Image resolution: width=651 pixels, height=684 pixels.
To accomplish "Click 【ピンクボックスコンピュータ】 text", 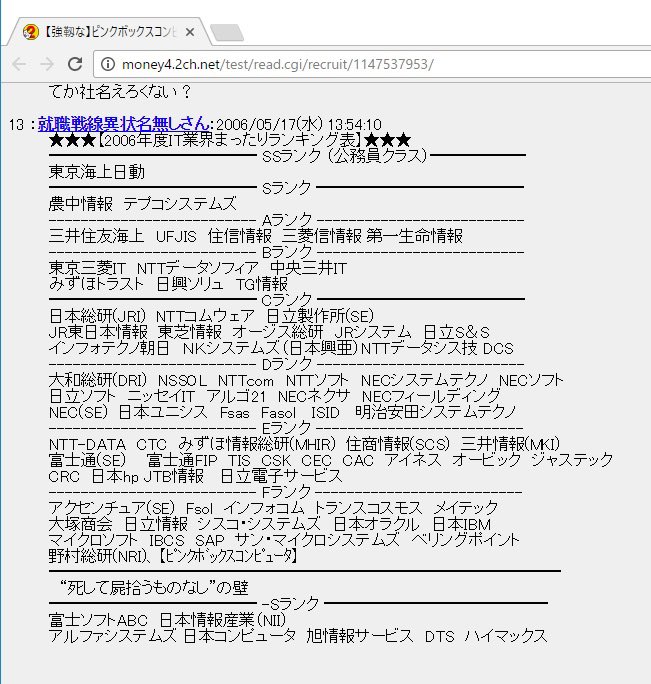I will [x=228, y=556].
